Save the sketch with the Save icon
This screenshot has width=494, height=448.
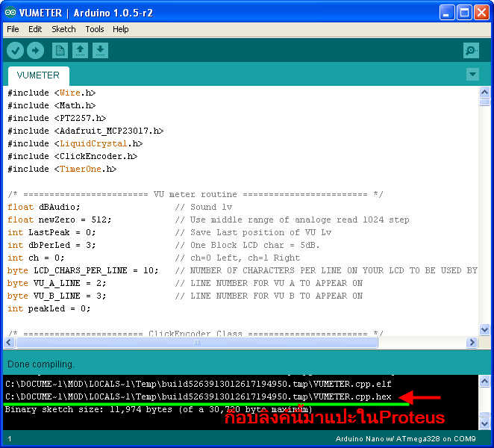click(x=100, y=51)
